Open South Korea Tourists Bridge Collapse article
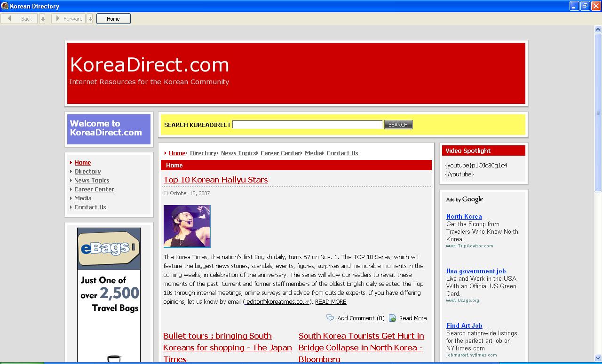The image size is (602, 364). click(x=361, y=348)
